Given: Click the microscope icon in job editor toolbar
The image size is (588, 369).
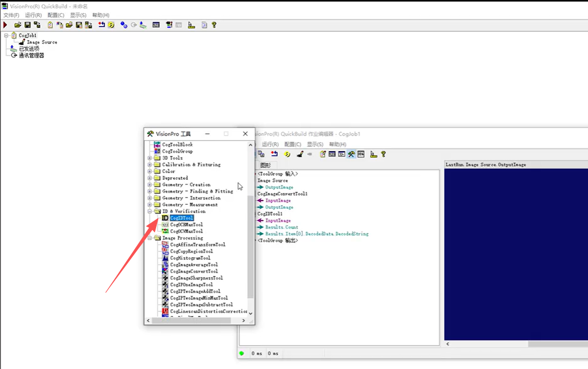Looking at the screenshot, I should 374,154.
